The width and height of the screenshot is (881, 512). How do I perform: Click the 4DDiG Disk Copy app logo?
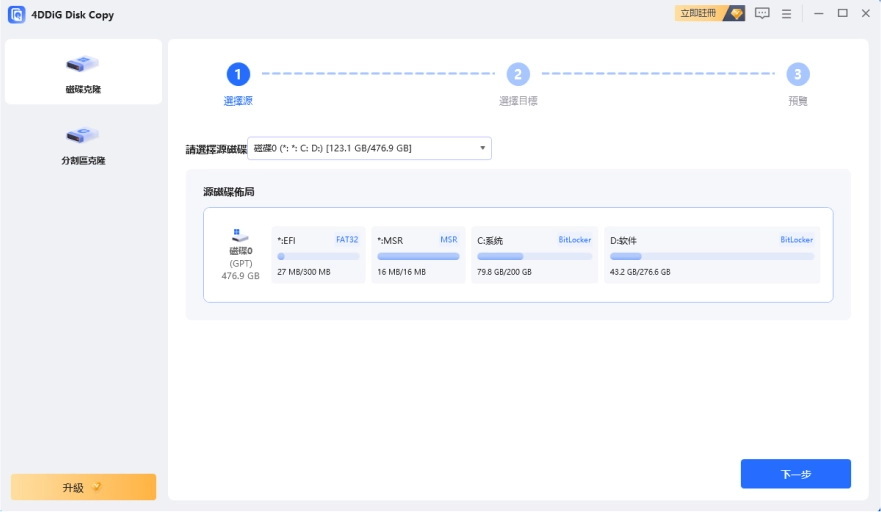point(16,14)
